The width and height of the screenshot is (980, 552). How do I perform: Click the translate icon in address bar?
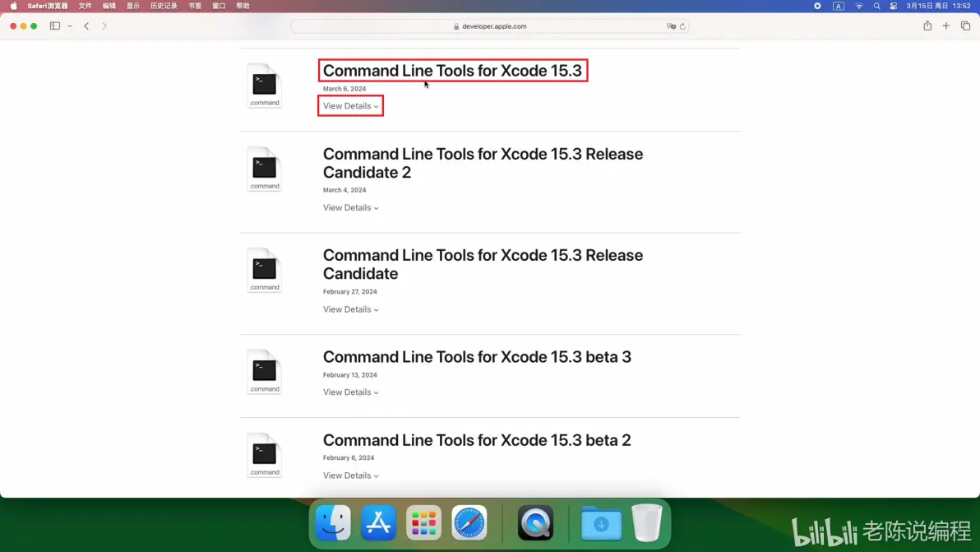pos(671,26)
